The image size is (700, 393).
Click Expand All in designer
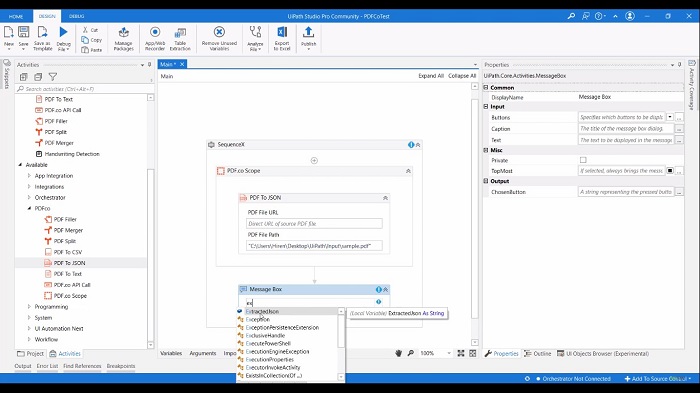click(x=431, y=76)
